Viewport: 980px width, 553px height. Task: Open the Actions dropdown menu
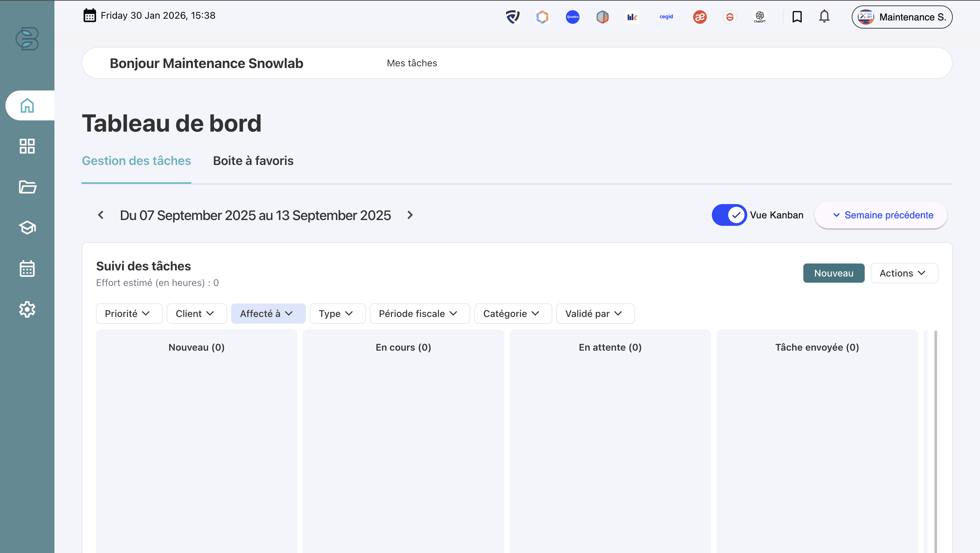(904, 273)
